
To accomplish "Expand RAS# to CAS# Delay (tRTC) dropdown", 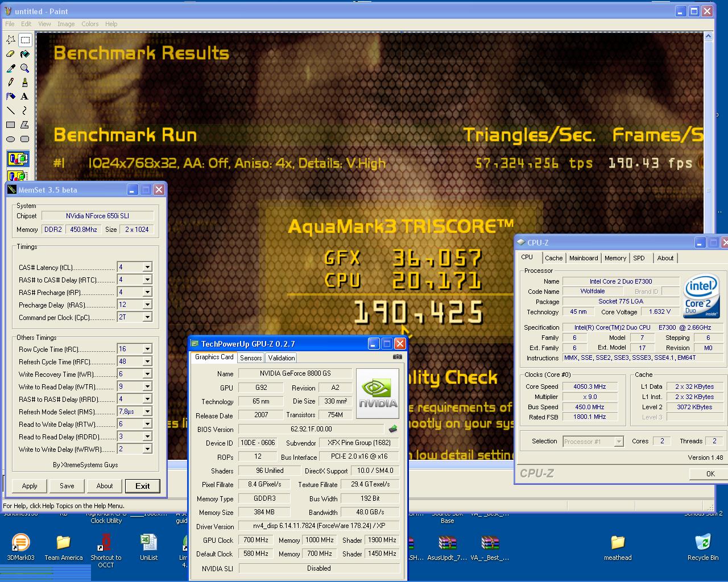I will (147, 280).
